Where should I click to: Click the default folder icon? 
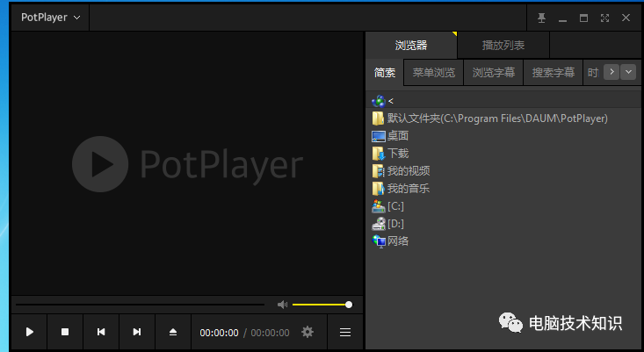pos(378,119)
